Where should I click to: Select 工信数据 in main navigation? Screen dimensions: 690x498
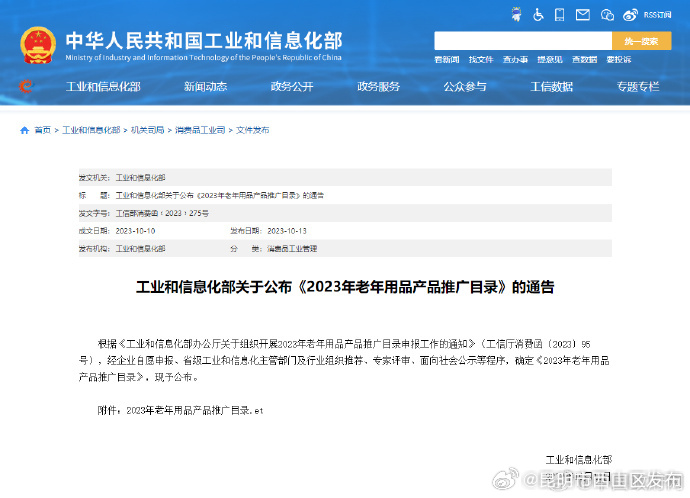coord(551,87)
